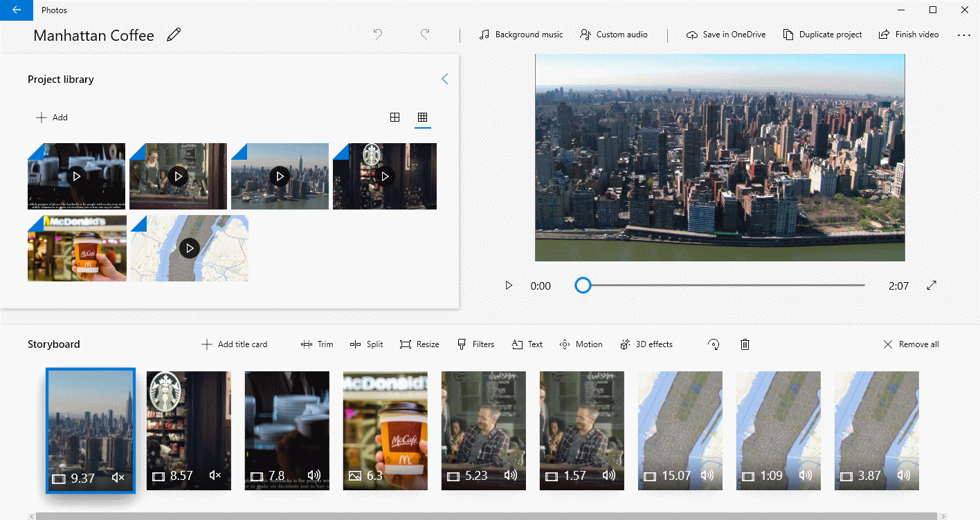
Task: Open Custom audio settings
Action: [x=613, y=34]
